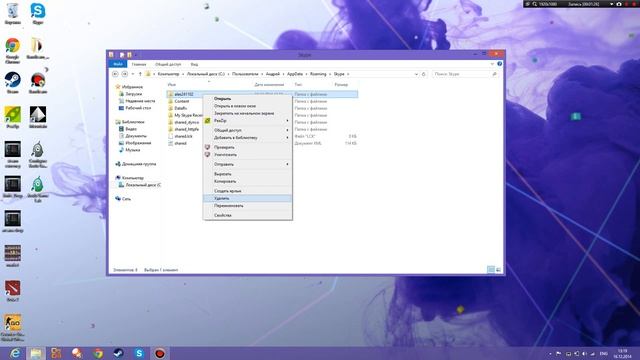Choose Удалить in the context menu
This screenshot has width=640, height=360.
tap(247, 198)
